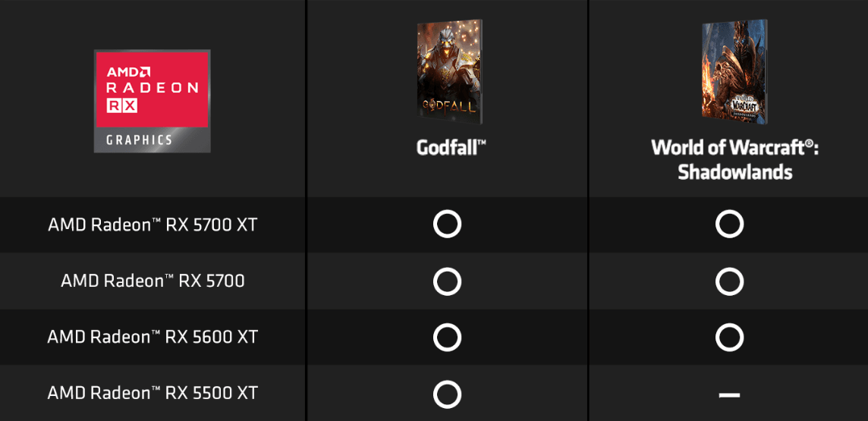This screenshot has height=421, width=868.
Task: Click the Shadowlands circle for RX 5600 XT
Action: (x=729, y=338)
